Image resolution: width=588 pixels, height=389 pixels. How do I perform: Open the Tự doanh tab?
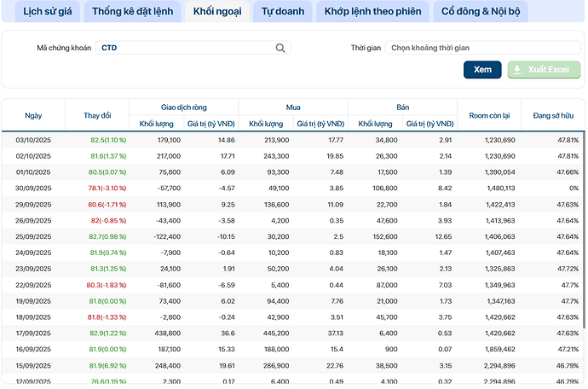pos(280,12)
